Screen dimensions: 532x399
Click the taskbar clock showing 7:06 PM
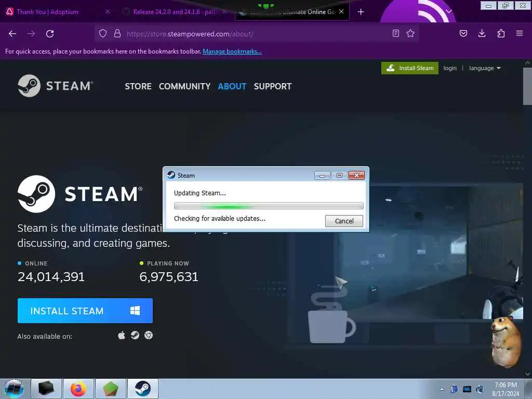tap(506, 389)
